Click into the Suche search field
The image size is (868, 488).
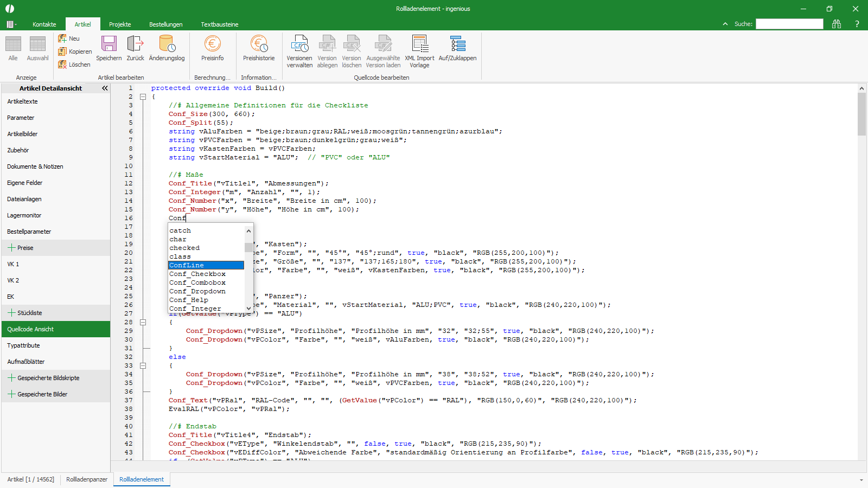[789, 24]
